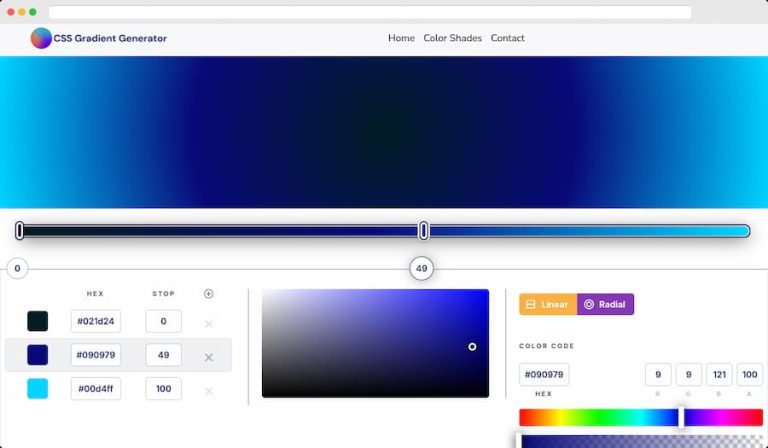The width and height of the screenshot is (768, 448).
Task: Add a new color stop with the plus icon
Action: (209, 294)
